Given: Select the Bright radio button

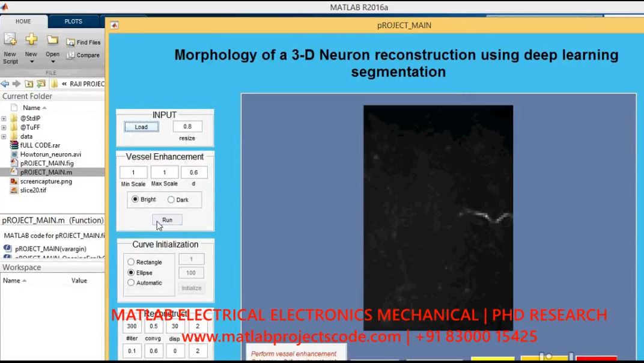Looking at the screenshot, I should (135, 200).
